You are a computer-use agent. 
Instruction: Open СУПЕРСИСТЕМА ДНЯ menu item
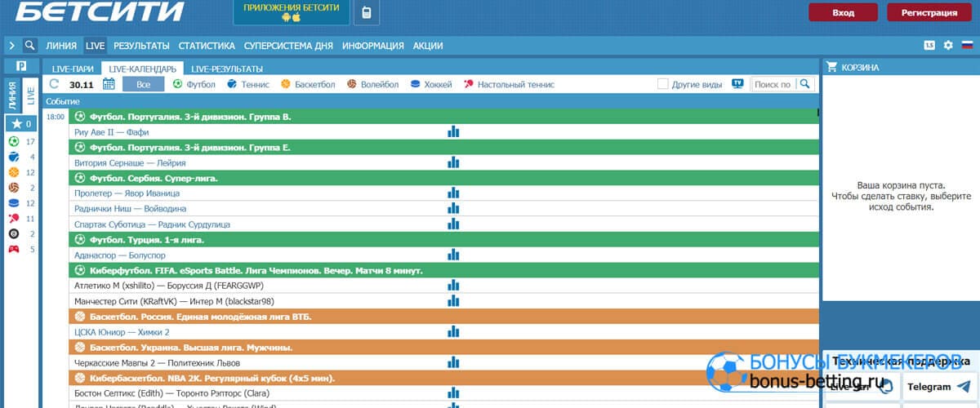288,46
